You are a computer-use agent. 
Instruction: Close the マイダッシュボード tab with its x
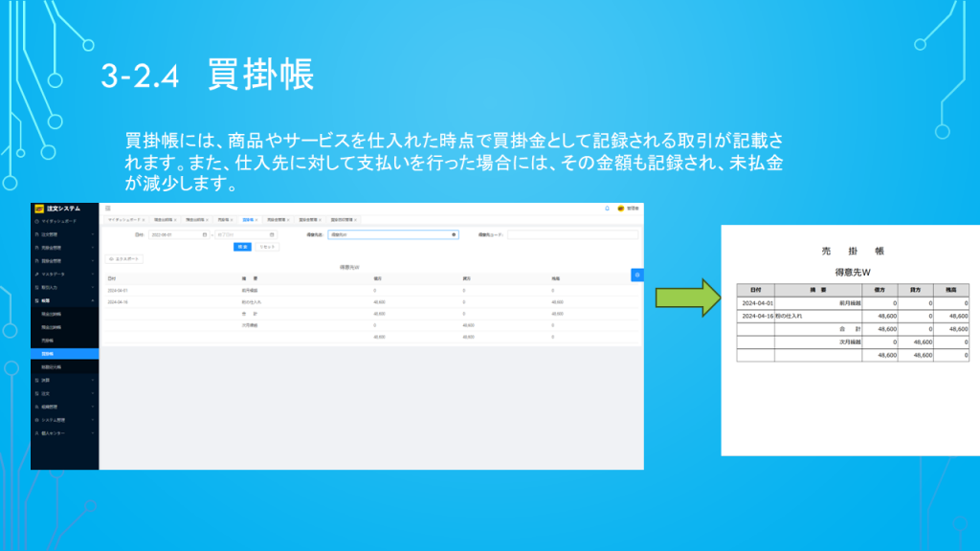click(x=144, y=220)
